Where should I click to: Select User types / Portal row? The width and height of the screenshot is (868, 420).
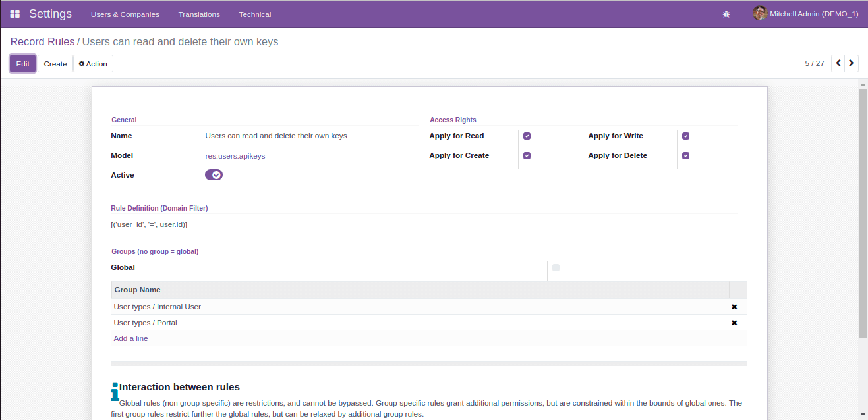click(428, 323)
